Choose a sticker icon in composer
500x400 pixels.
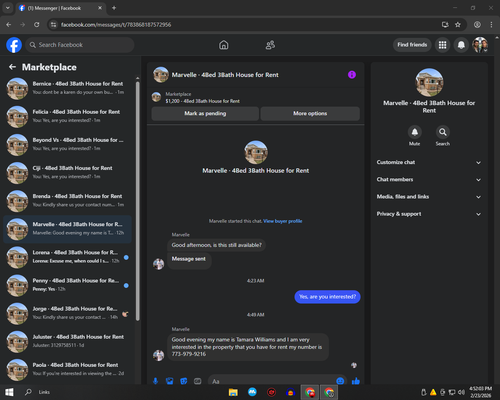(184, 381)
